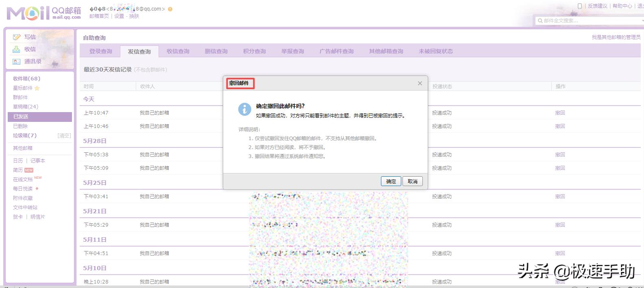Image resolution: width=644 pixels, height=288 pixels.
Task: Click recipient 我自己的邮箱 in 上午10:47 row
Action: tap(154, 113)
